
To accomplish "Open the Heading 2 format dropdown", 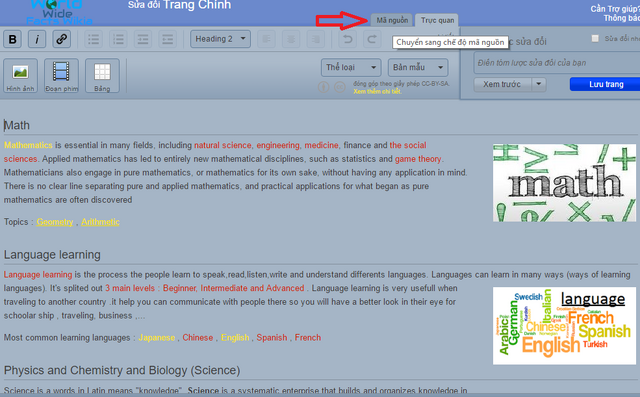I will tap(220, 39).
